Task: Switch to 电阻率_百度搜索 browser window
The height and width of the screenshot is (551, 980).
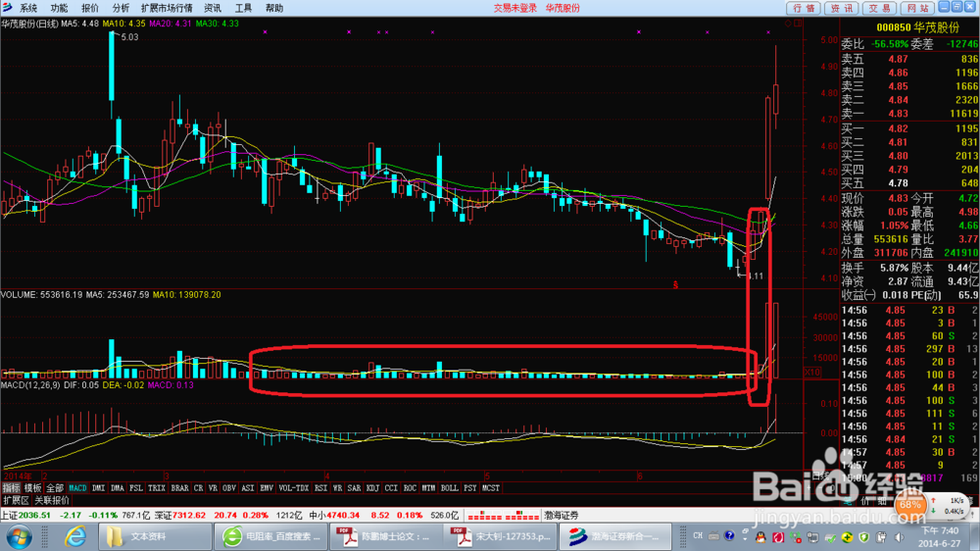Action: coord(271,536)
